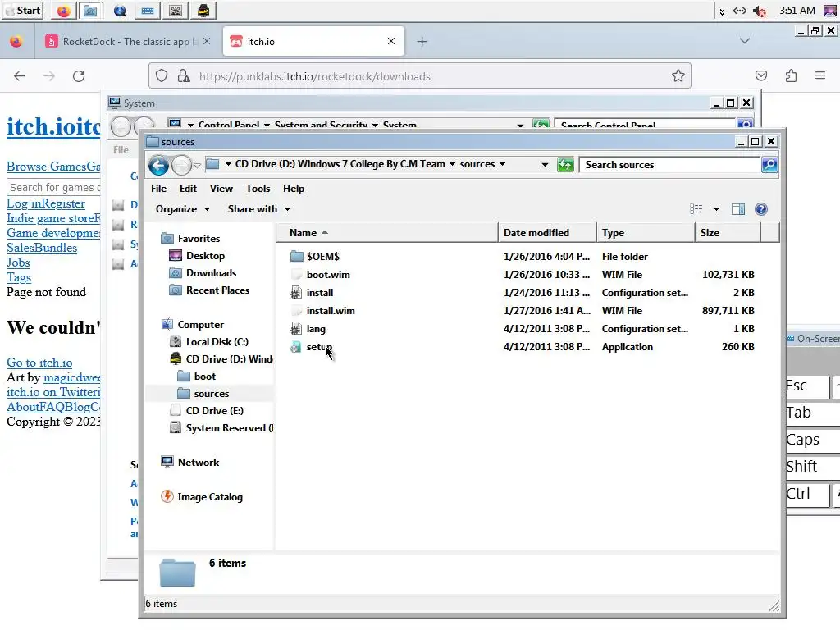Open Explorer help question mark icon

point(760,209)
